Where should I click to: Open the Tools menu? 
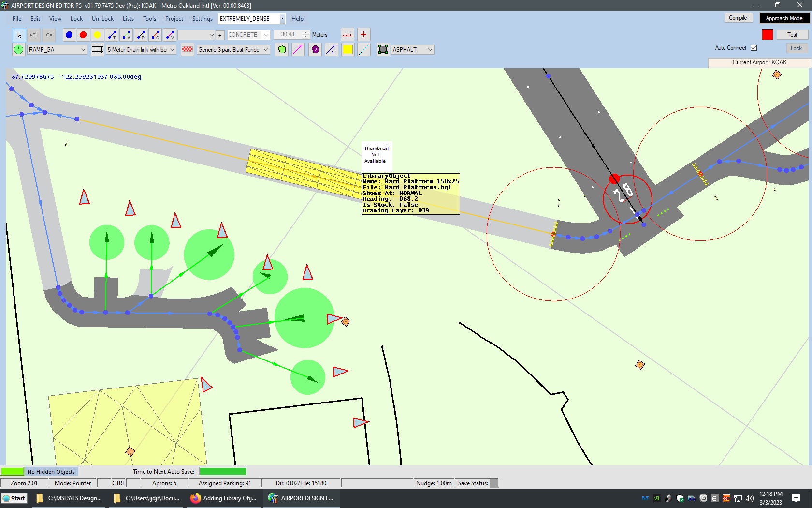(149, 19)
